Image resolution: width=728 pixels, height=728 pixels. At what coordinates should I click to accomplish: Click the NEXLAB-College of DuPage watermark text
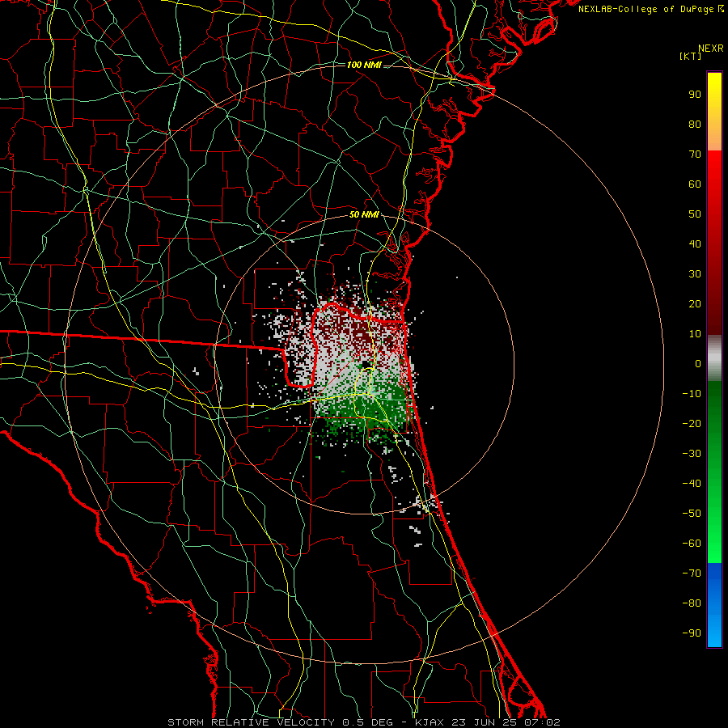(x=651, y=9)
